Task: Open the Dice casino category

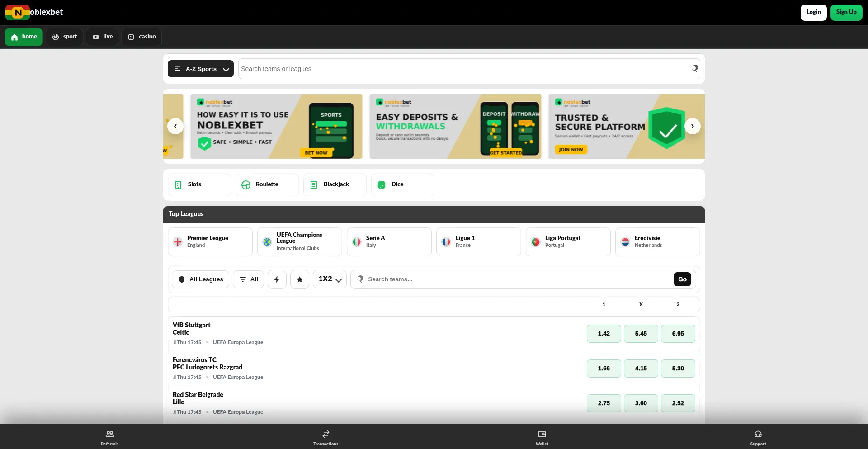Action: [x=403, y=184]
